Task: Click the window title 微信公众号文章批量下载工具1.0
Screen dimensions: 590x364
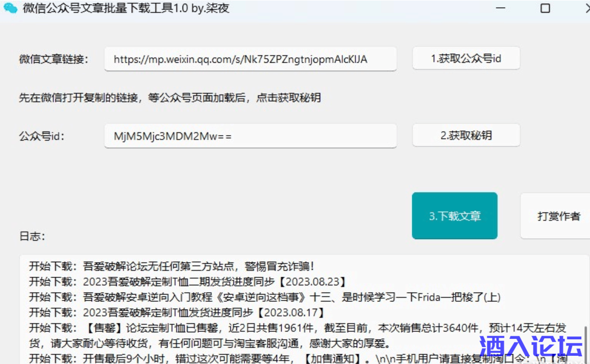Action: (x=126, y=8)
